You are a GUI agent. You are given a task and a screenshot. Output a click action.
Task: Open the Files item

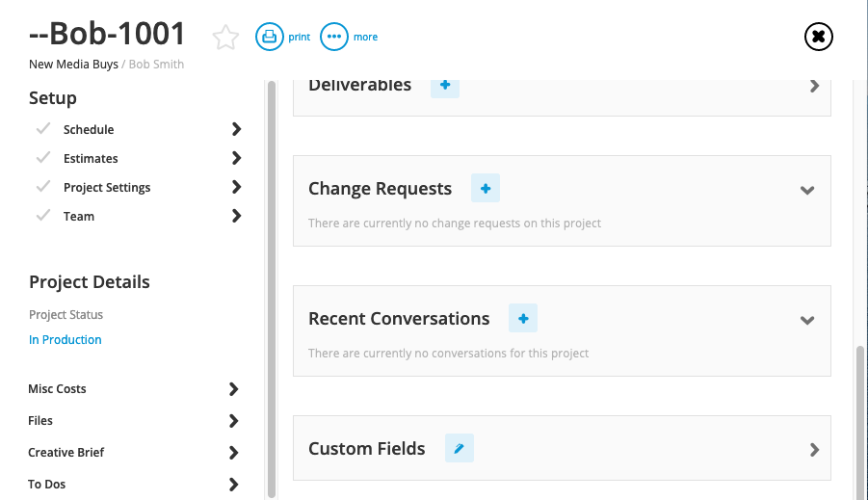[x=40, y=421]
